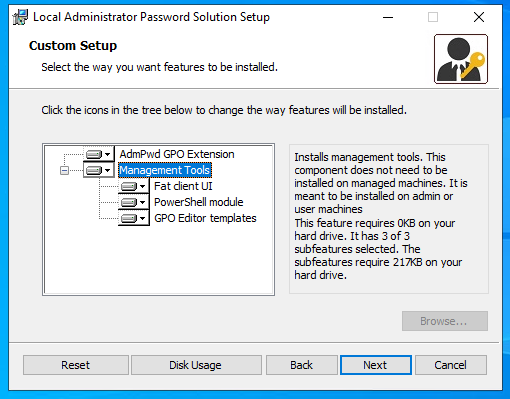This screenshot has width=510, height=399.
Task: Go Back to the previous step
Action: [x=302, y=365]
